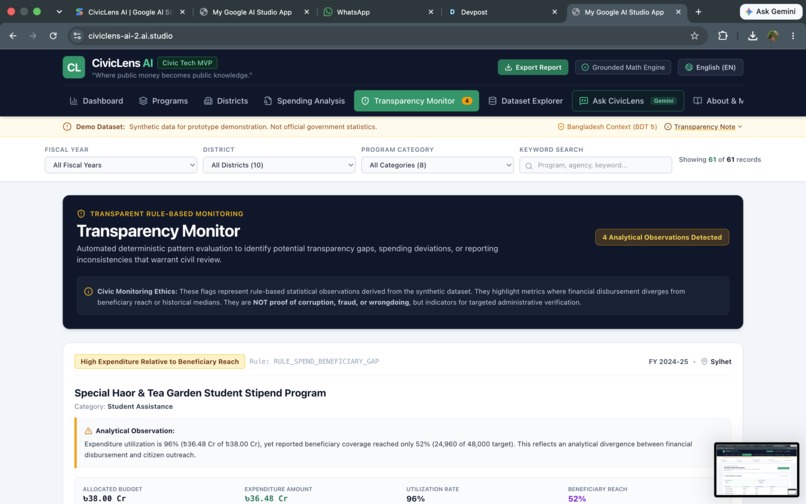Image resolution: width=806 pixels, height=504 pixels.
Task: Click Showing 61 of 61 records text
Action: click(x=720, y=159)
